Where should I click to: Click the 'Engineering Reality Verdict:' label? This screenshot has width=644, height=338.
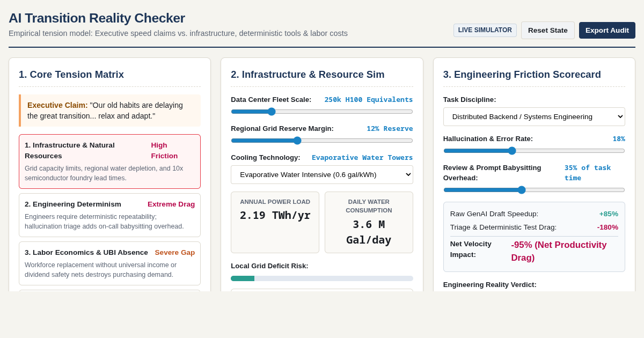point(490,284)
